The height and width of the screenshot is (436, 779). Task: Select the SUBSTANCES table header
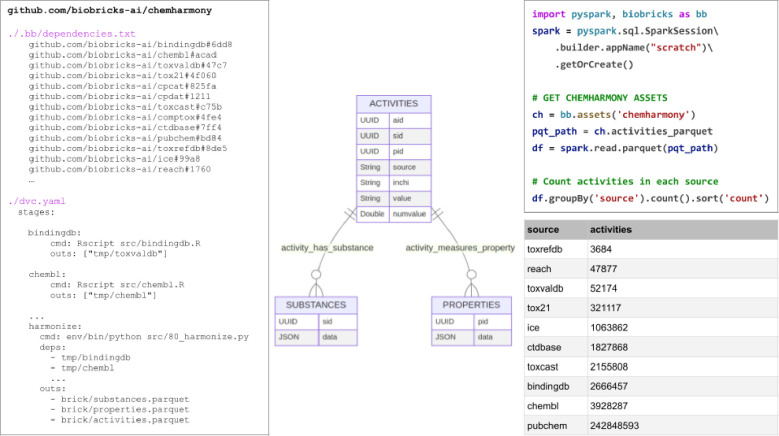(316, 305)
